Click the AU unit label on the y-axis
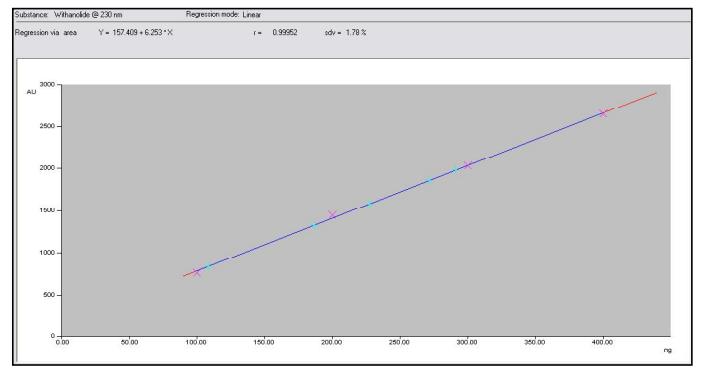This screenshot has width=705, height=372. click(31, 92)
